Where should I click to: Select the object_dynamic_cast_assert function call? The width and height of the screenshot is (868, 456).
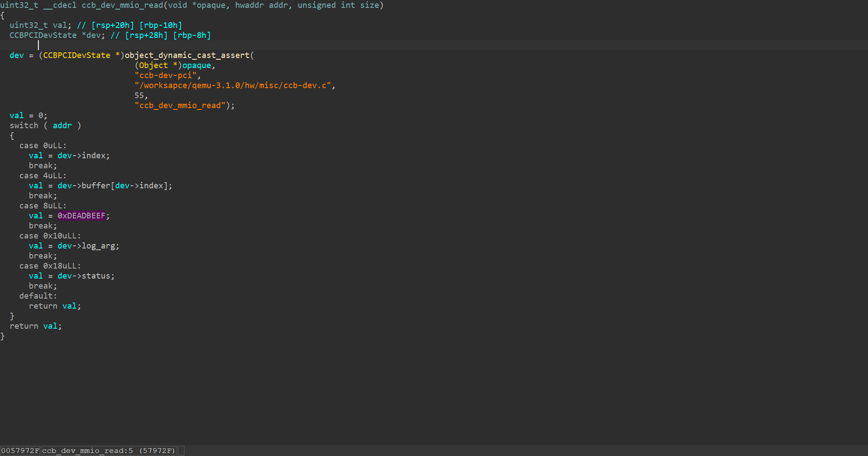coord(187,55)
